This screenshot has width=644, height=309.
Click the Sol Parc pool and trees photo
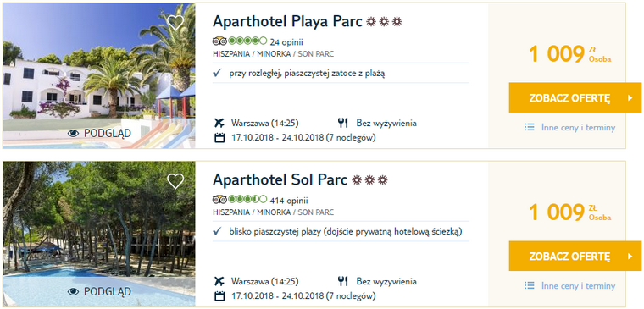tap(99, 234)
